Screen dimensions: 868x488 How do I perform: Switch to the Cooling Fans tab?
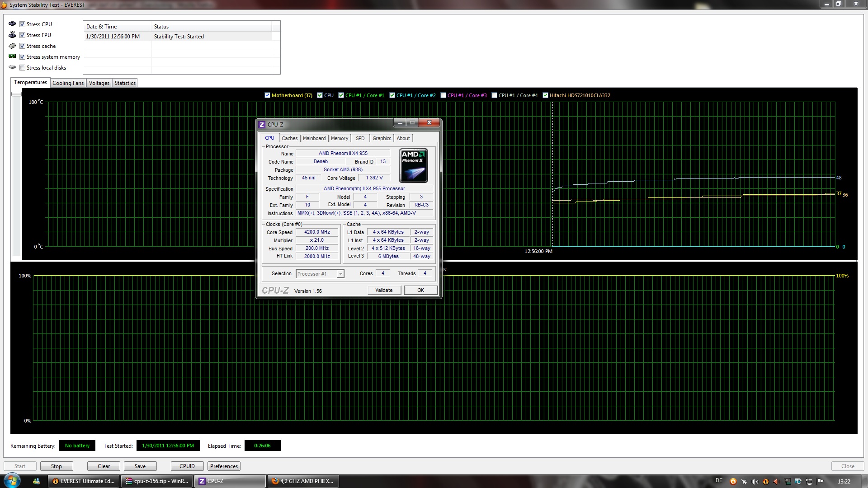[x=68, y=83]
